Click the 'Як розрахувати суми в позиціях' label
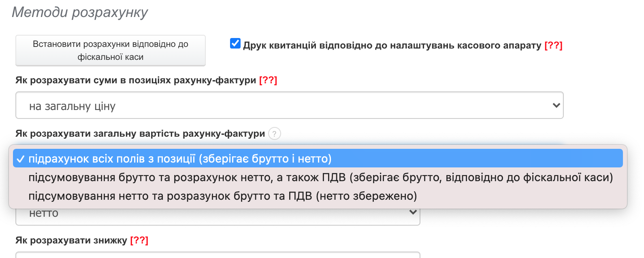The height and width of the screenshot is (258, 644). pyautogui.click(x=136, y=80)
